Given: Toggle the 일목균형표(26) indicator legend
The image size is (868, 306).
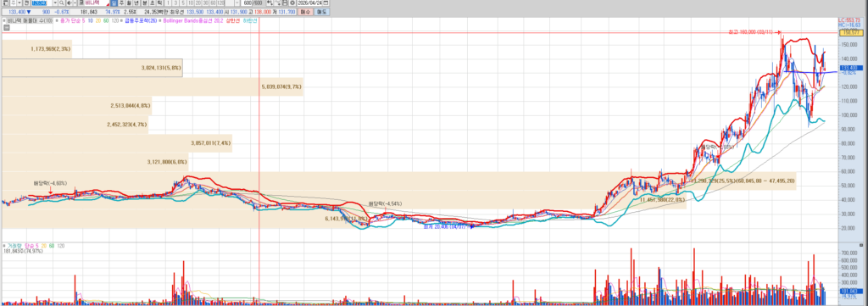Looking at the screenshot, I should click(x=141, y=20).
